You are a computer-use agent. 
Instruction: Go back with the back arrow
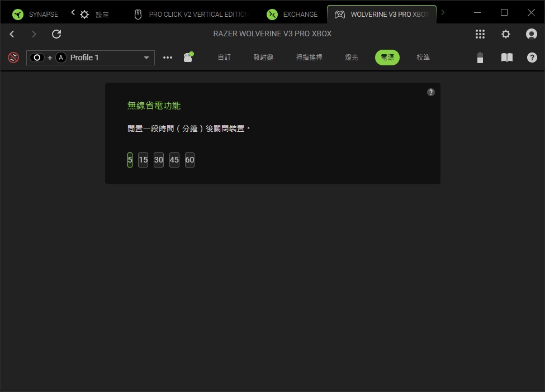[12, 34]
